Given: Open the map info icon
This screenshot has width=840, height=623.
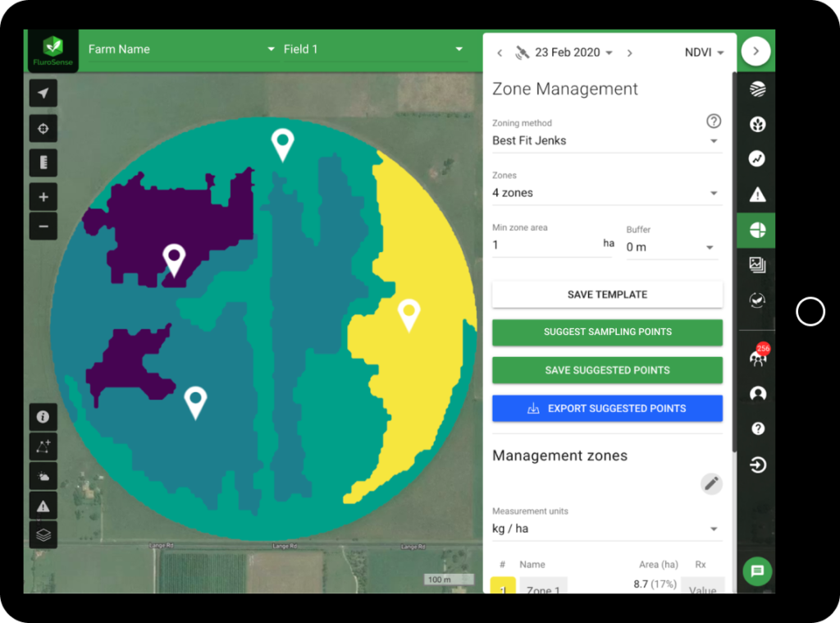Looking at the screenshot, I should (x=43, y=417).
